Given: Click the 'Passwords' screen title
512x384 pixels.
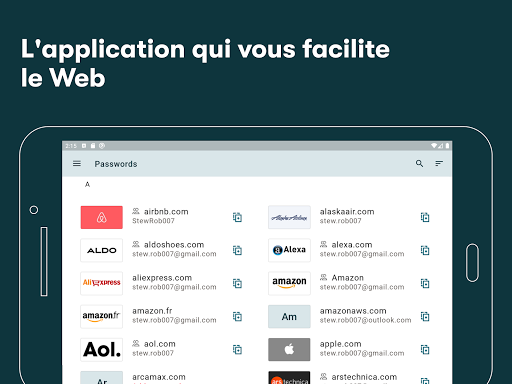Looking at the screenshot, I should click(x=116, y=164).
